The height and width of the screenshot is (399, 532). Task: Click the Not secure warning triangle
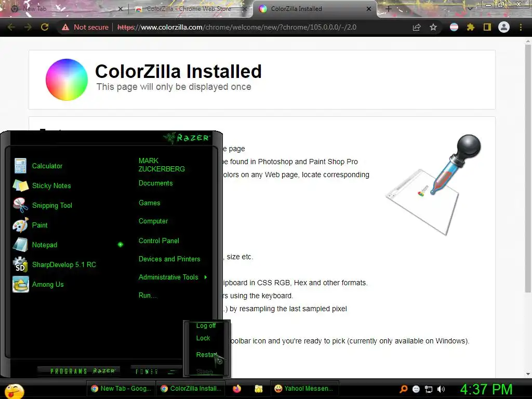[x=65, y=27]
